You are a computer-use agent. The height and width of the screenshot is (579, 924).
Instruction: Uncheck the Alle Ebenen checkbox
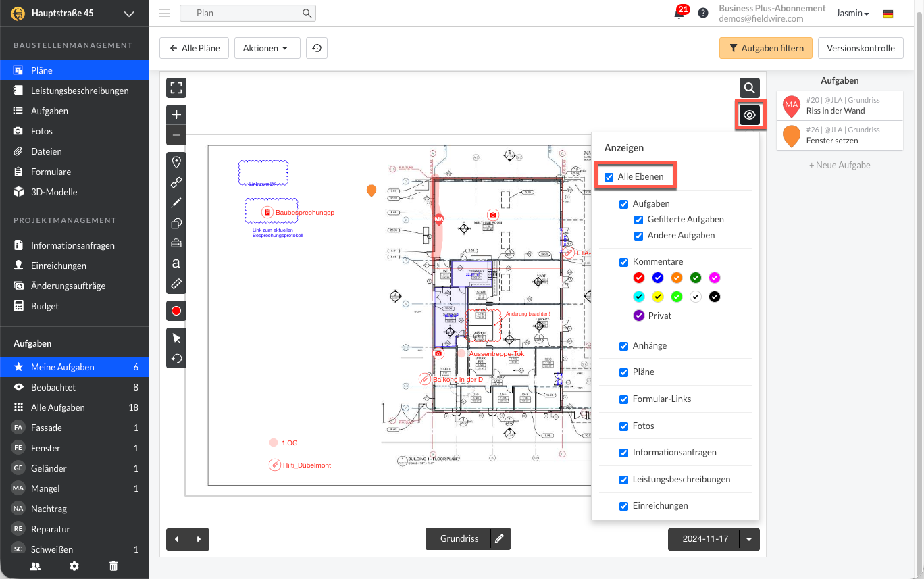[x=609, y=177]
